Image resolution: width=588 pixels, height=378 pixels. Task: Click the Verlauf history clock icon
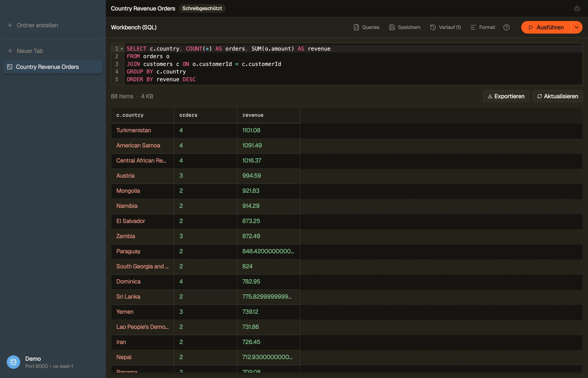click(x=433, y=27)
